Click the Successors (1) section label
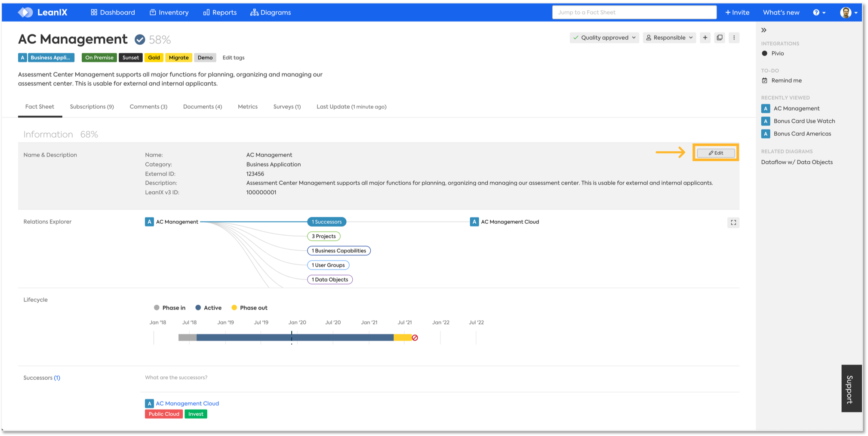Viewport: 868px width, 436px height. (42, 378)
